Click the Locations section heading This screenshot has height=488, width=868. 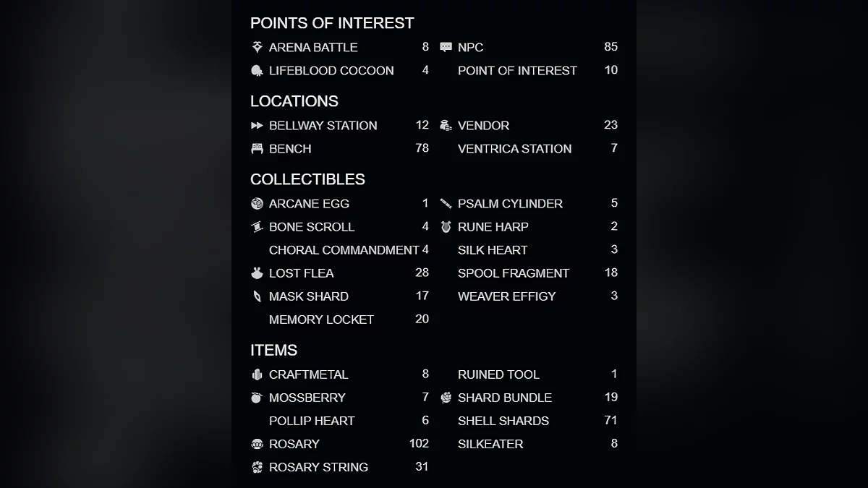tap(294, 101)
